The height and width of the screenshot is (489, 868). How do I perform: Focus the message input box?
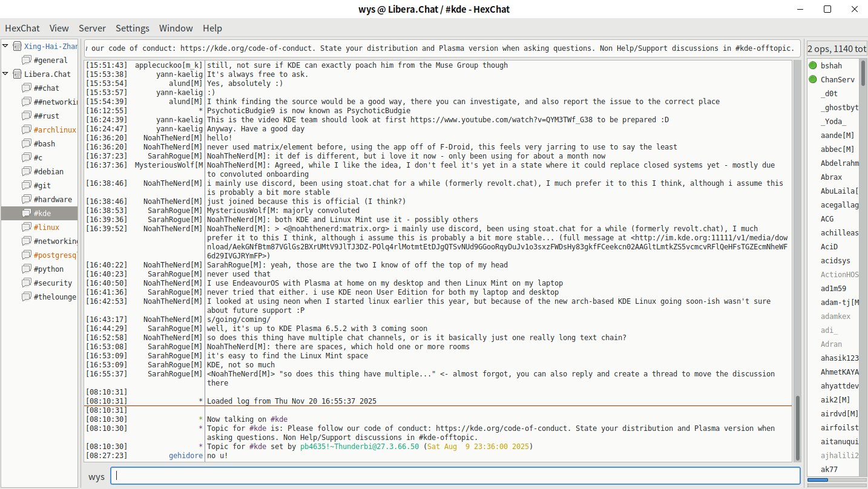[455, 476]
